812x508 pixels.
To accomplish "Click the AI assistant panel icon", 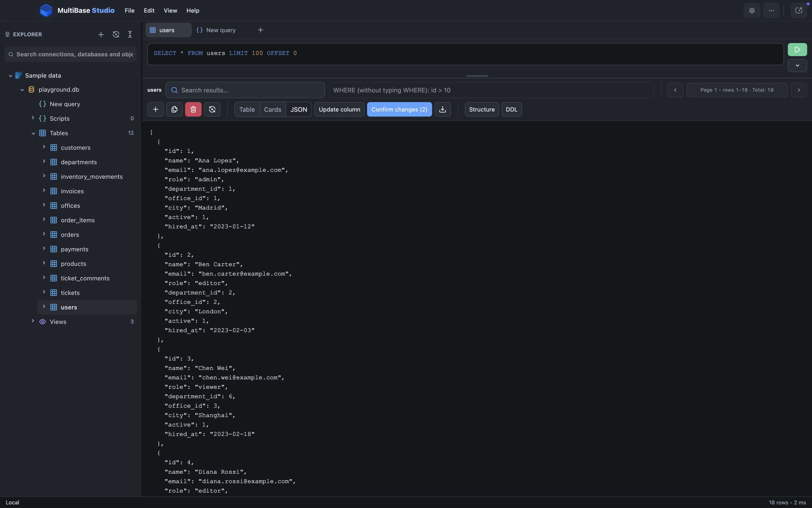I will tap(799, 10).
